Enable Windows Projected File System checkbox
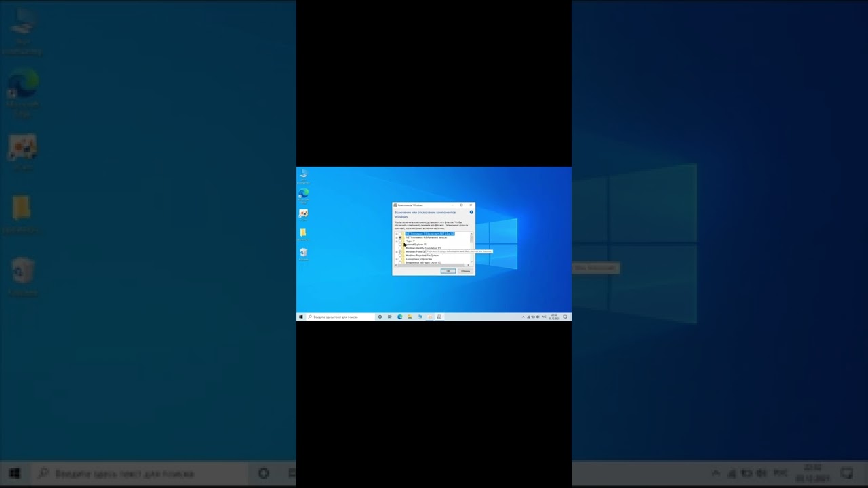The image size is (868, 488). 400,256
